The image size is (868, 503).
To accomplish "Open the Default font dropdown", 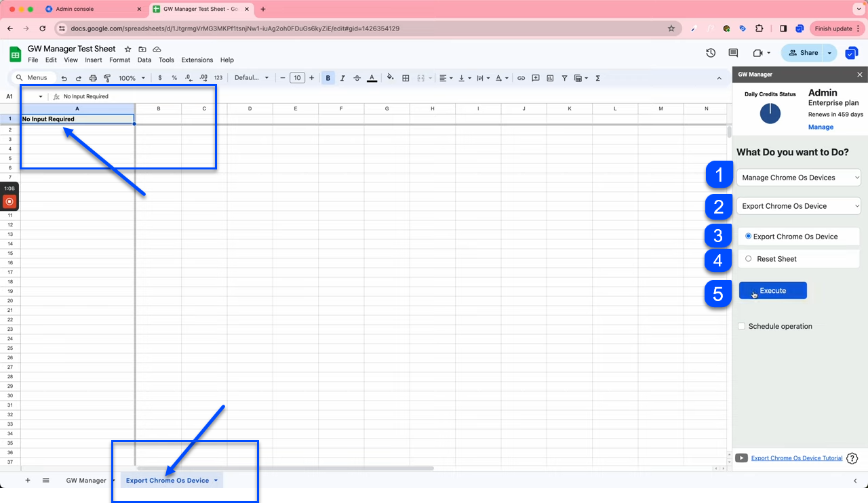I will tap(252, 78).
